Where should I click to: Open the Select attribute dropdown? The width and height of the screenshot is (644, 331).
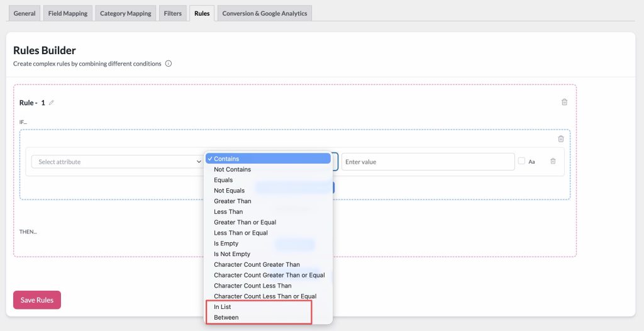click(x=118, y=162)
